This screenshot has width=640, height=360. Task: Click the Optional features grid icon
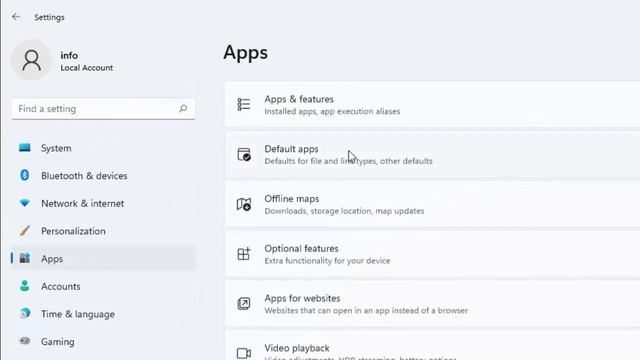pos(244,254)
